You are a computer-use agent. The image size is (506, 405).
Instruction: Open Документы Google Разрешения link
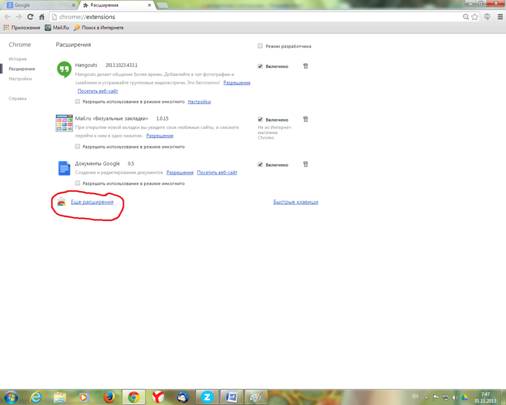pos(180,172)
